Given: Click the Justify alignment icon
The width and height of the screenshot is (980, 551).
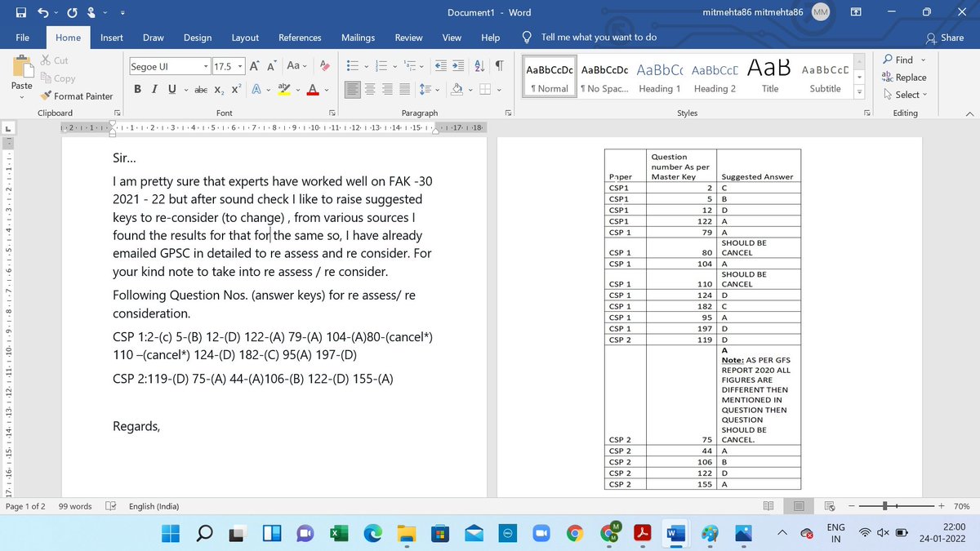Looking at the screenshot, I should 406,90.
